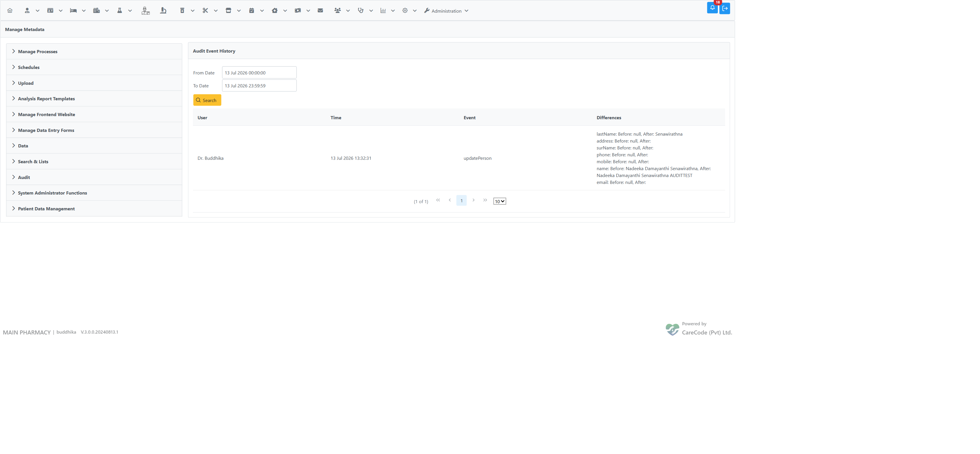Click MAIN PHARMACY footer text
The width and height of the screenshot is (980, 454).
[27, 332]
